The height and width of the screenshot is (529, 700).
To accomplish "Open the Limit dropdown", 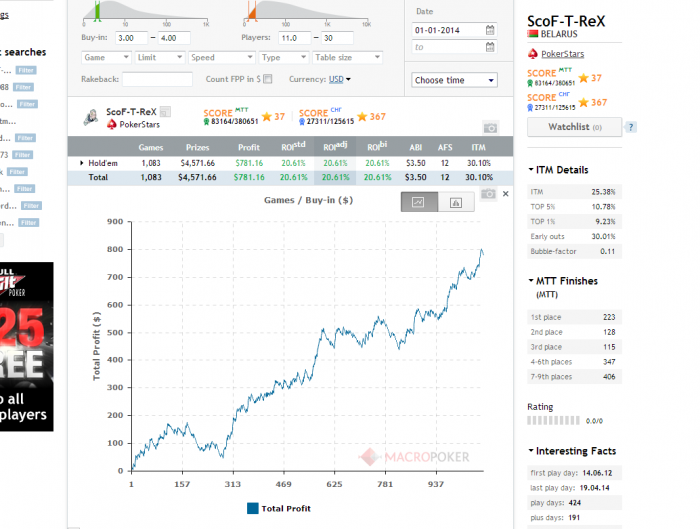I will 160,58.
